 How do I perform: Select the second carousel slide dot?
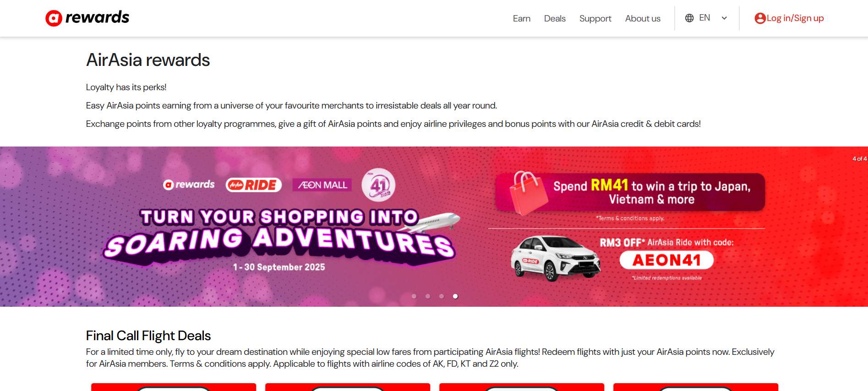[x=428, y=296]
